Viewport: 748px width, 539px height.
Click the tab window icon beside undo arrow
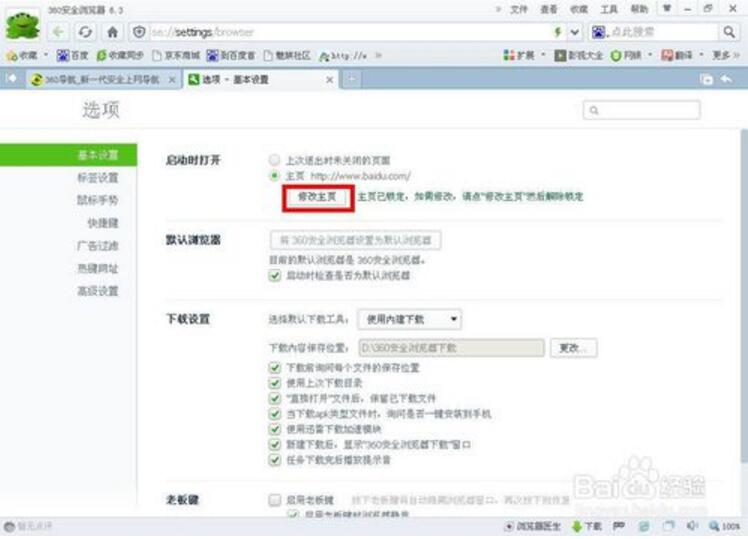pyautogui.click(x=706, y=80)
